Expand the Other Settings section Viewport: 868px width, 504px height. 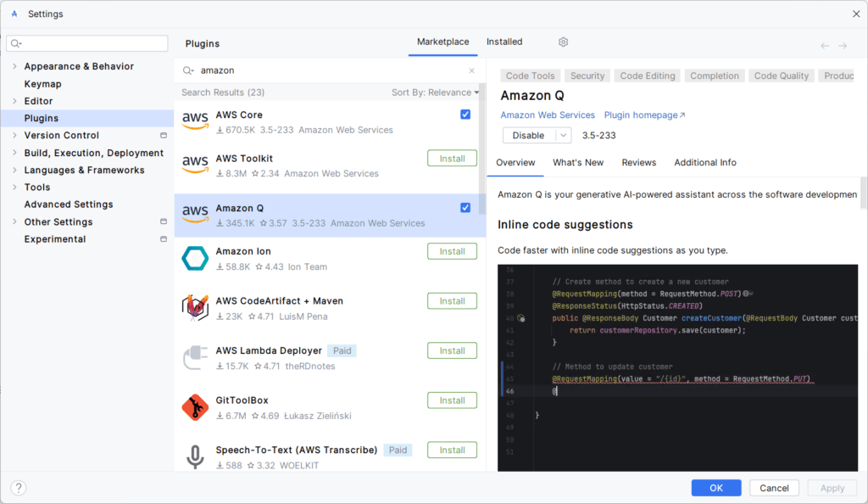click(14, 221)
